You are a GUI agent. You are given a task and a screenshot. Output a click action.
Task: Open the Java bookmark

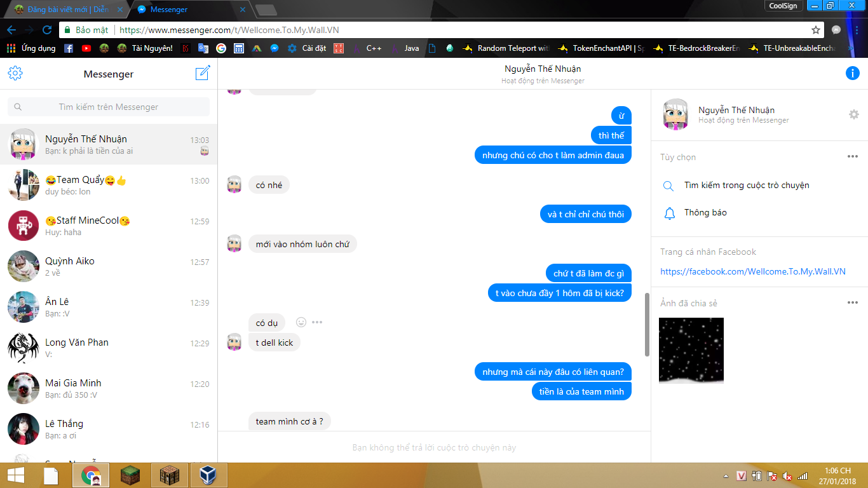405,48
